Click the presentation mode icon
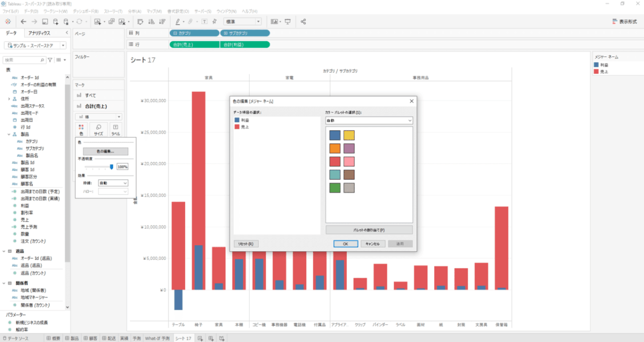This screenshot has height=342, width=644. [288, 21]
